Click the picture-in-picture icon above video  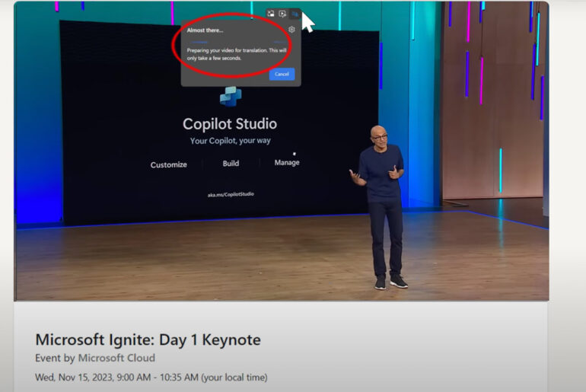pyautogui.click(x=271, y=14)
